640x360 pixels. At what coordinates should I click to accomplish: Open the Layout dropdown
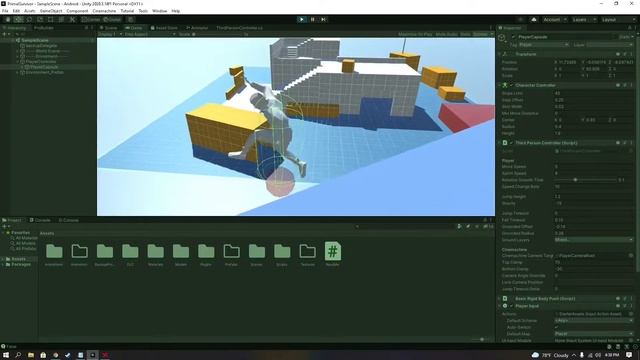click(618, 20)
